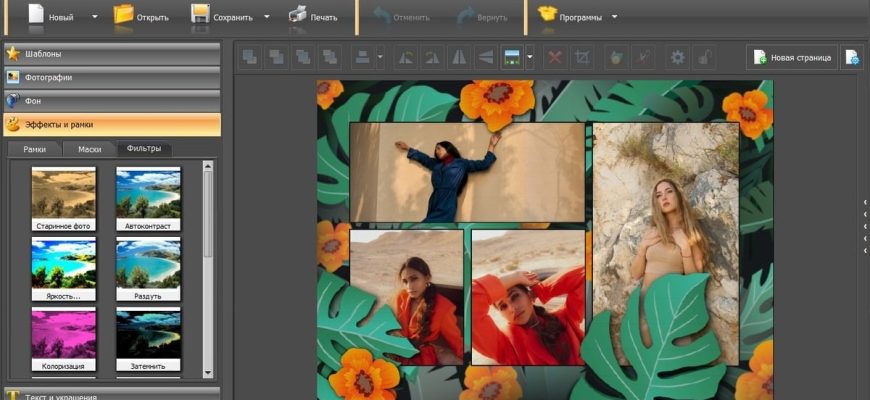Click the bring to front layer icon
The width and height of the screenshot is (870, 400).
(250, 57)
